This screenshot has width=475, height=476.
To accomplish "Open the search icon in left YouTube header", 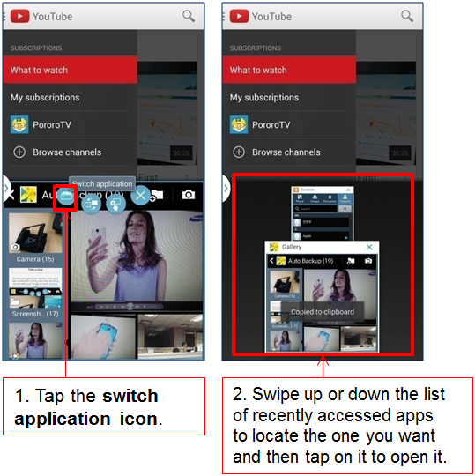I will [189, 16].
